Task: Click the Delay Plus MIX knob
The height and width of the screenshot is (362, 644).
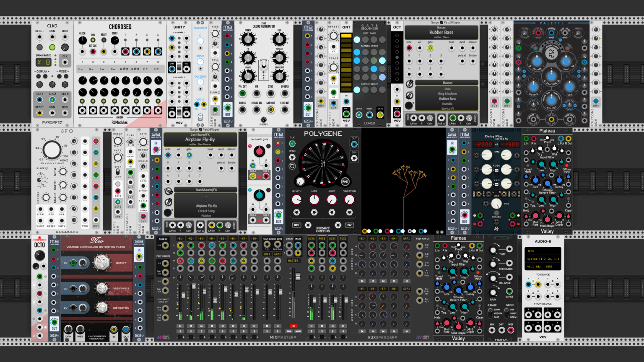Action: point(496,204)
